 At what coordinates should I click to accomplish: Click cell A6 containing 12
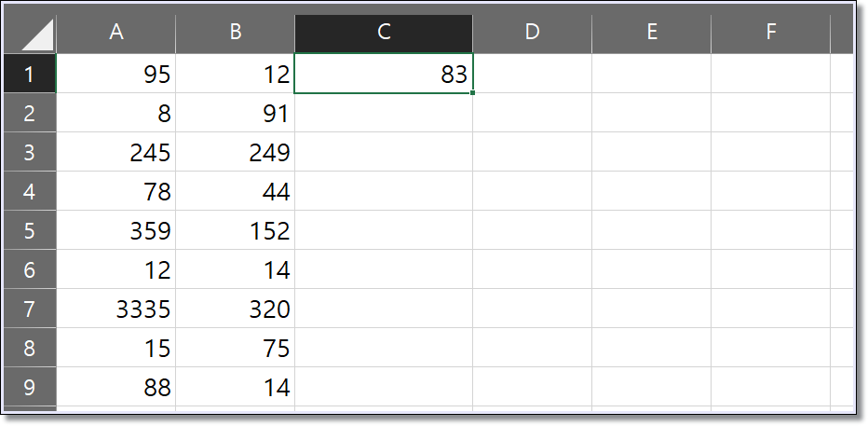click(116, 269)
